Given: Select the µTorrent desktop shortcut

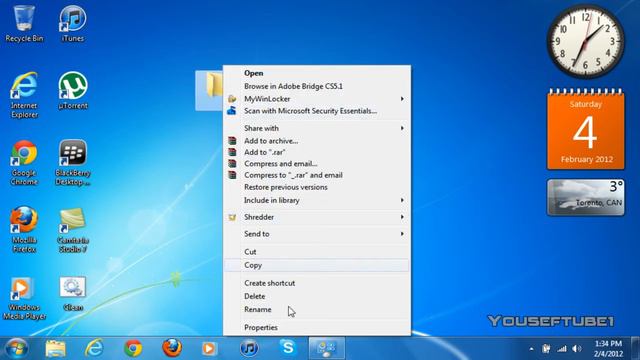Looking at the screenshot, I should click(x=73, y=91).
